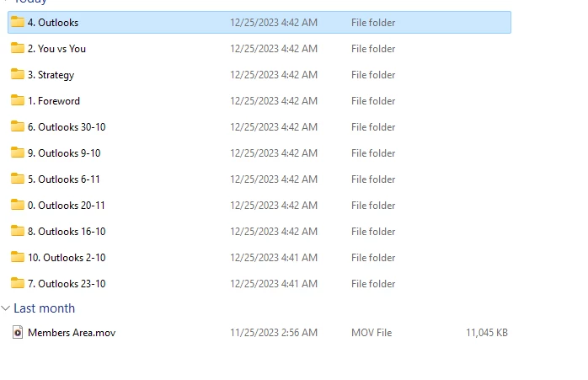
Task: Click folder icon of 4. Outlooks
Action: click(x=18, y=22)
